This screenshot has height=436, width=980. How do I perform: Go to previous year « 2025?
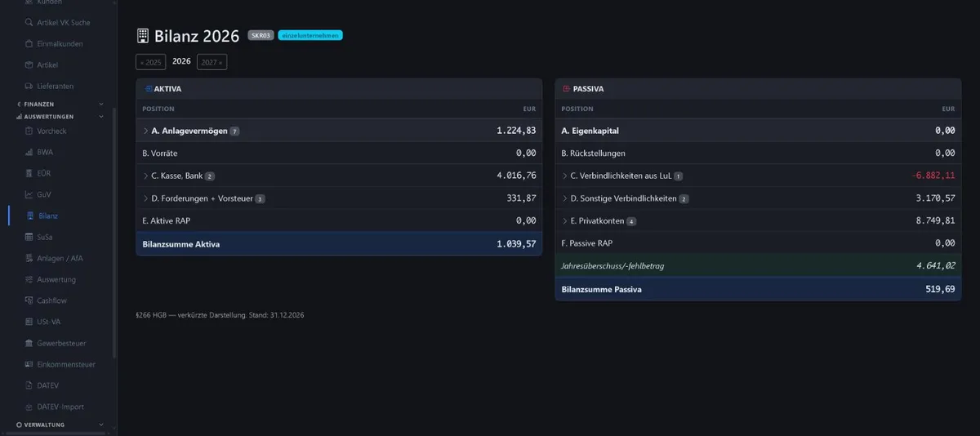[x=151, y=62]
